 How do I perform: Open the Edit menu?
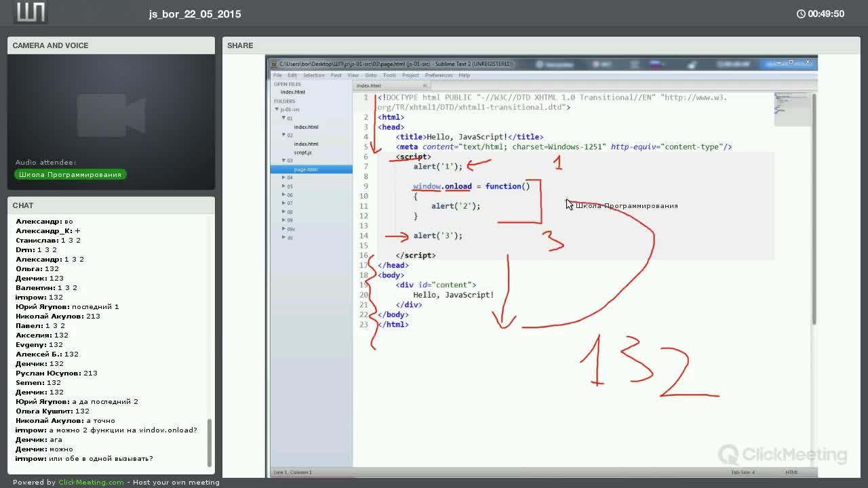[292, 75]
